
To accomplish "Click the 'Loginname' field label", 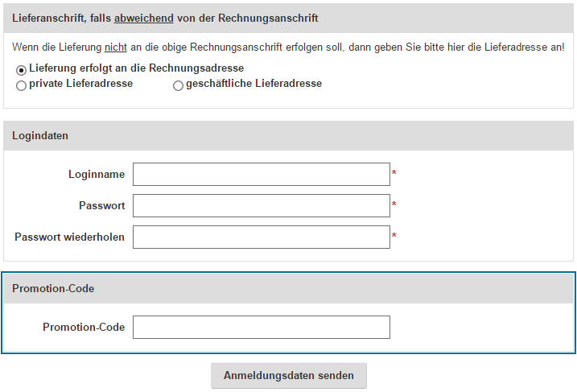I will [97, 174].
